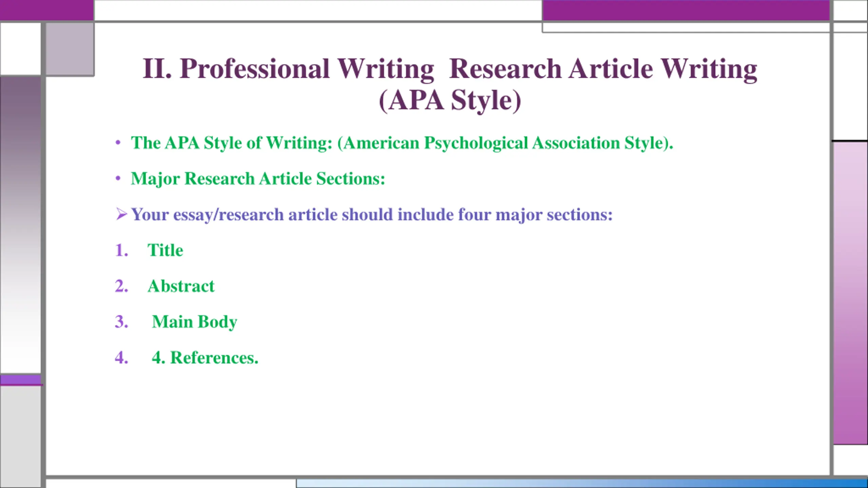The height and width of the screenshot is (488, 868).
Task: Click list item 'Main Body'
Action: pyautogui.click(x=195, y=322)
